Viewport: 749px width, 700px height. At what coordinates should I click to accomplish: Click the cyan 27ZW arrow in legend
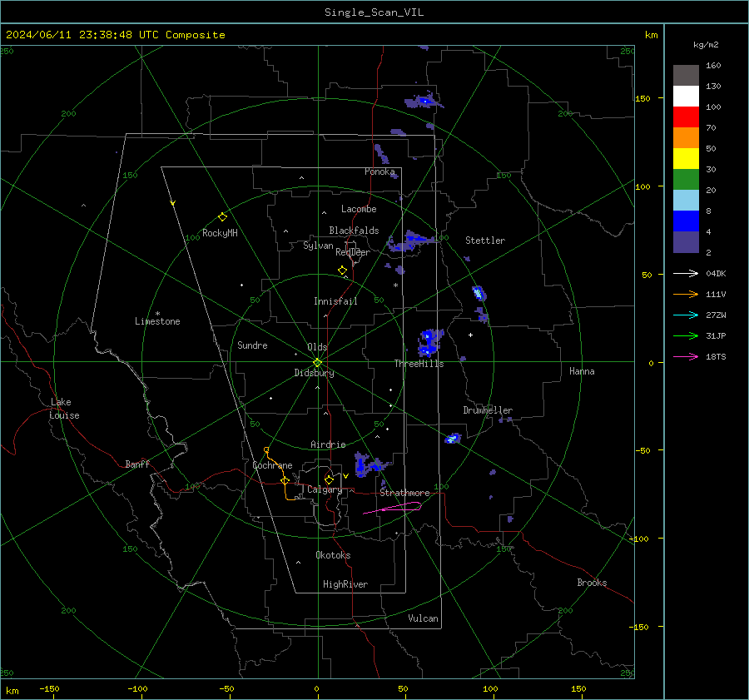click(x=686, y=315)
